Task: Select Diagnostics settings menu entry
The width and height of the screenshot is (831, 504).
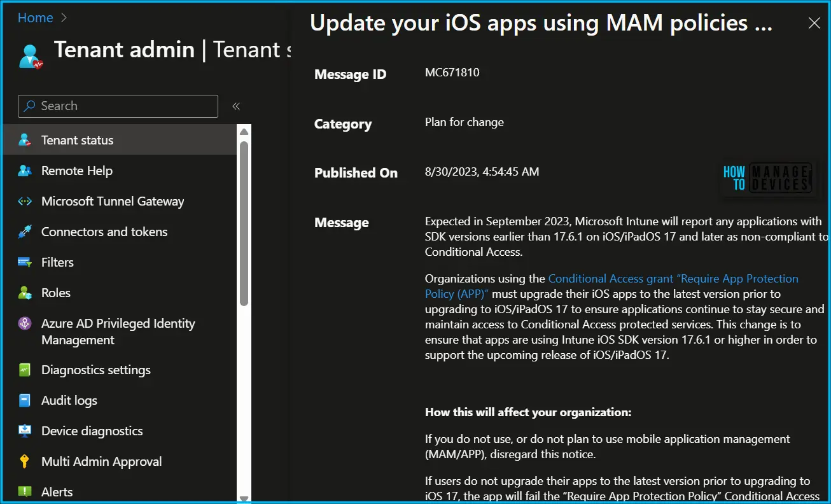Action: (x=120, y=370)
